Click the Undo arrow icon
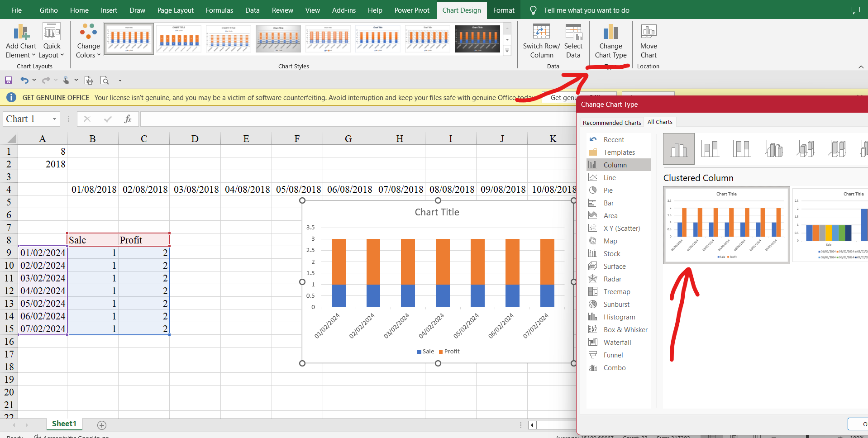868x438 pixels. click(24, 80)
